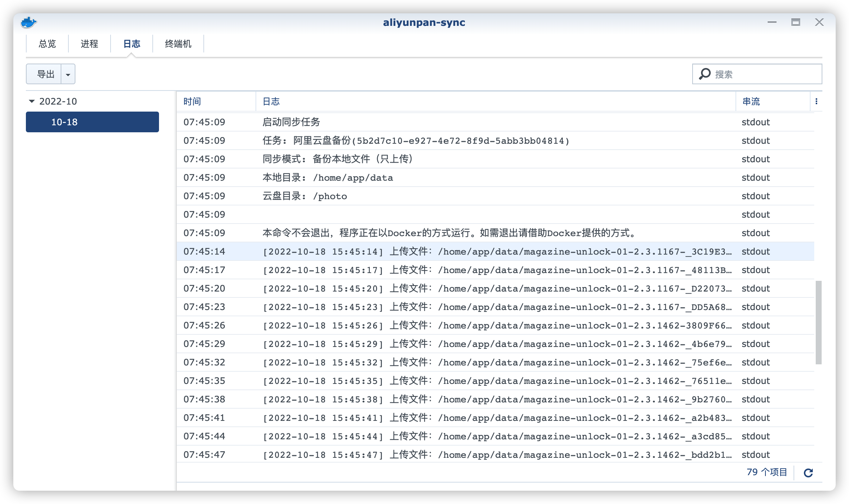Screen dimensions: 849x504
Task: Select the 日志 tab
Action: point(132,44)
